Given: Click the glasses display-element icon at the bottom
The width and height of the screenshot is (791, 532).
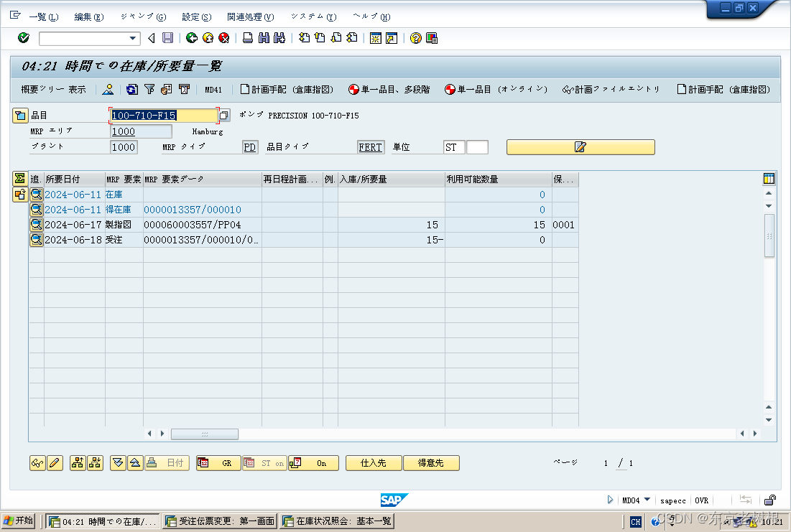Looking at the screenshot, I should 37,463.
